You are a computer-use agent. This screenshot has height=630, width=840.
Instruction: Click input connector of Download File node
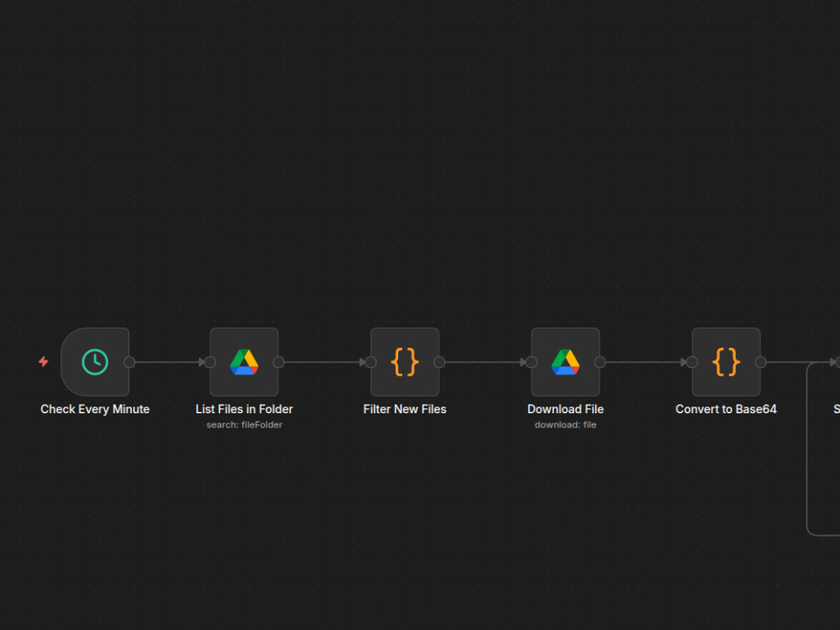(x=532, y=362)
